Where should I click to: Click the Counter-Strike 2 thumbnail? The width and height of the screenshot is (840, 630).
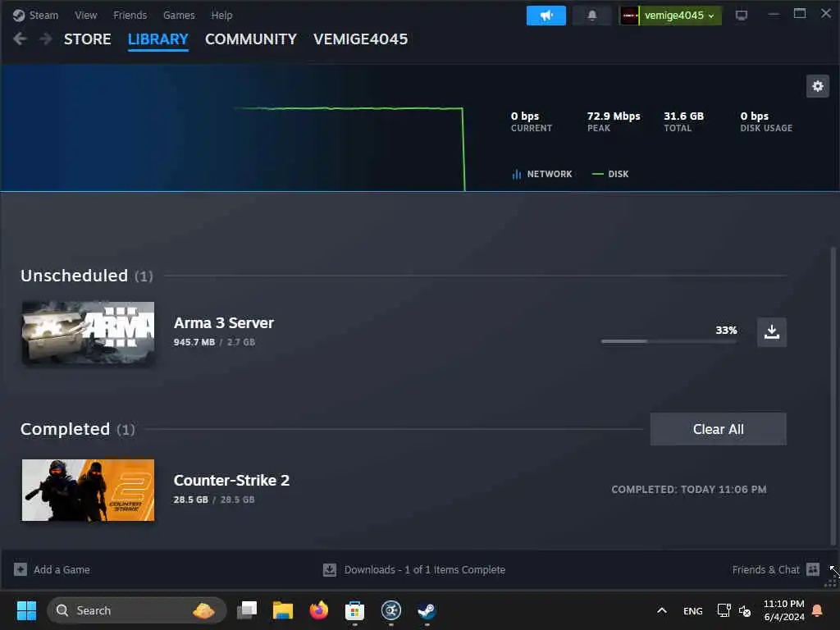[x=89, y=490]
